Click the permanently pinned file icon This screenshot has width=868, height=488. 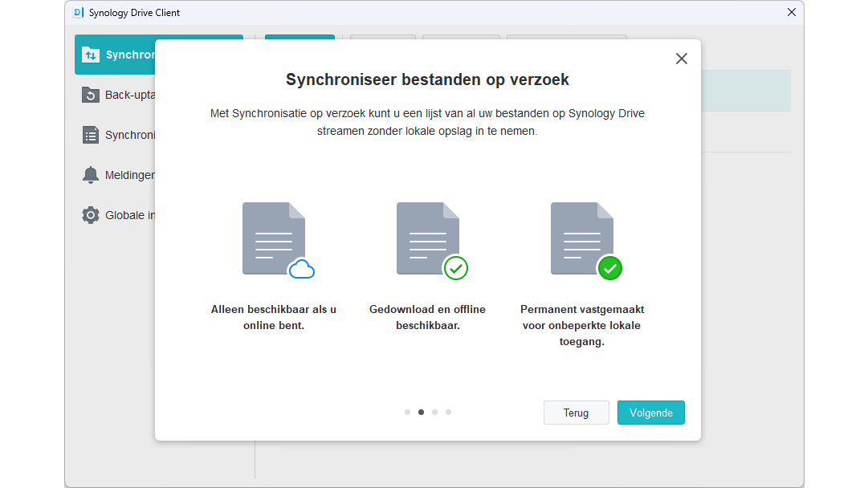click(x=581, y=238)
